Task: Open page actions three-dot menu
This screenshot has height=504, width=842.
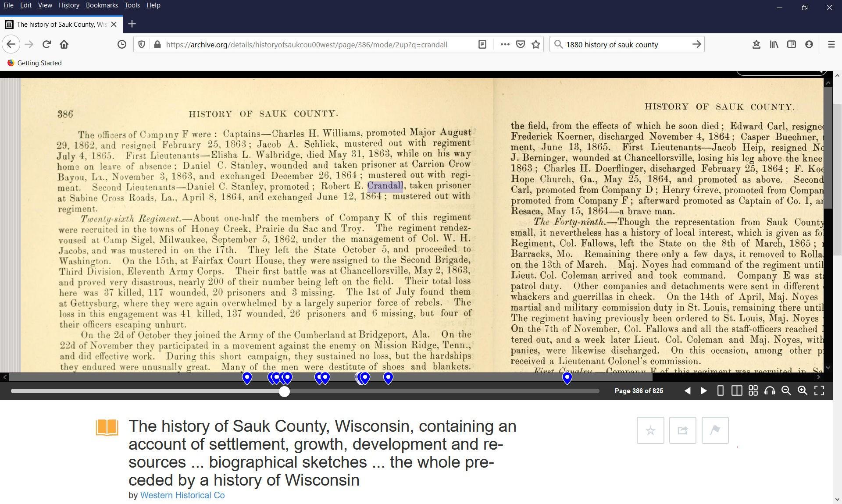Action: point(505,45)
